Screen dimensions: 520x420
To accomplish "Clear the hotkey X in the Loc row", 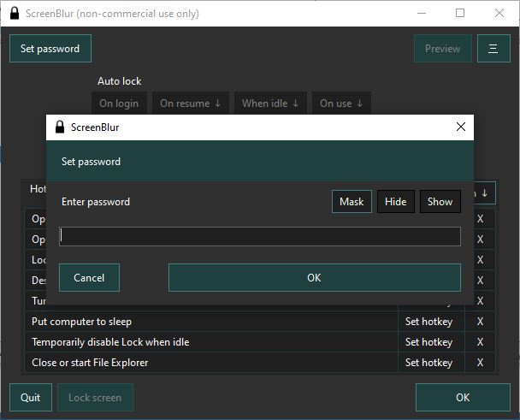I will point(480,260).
